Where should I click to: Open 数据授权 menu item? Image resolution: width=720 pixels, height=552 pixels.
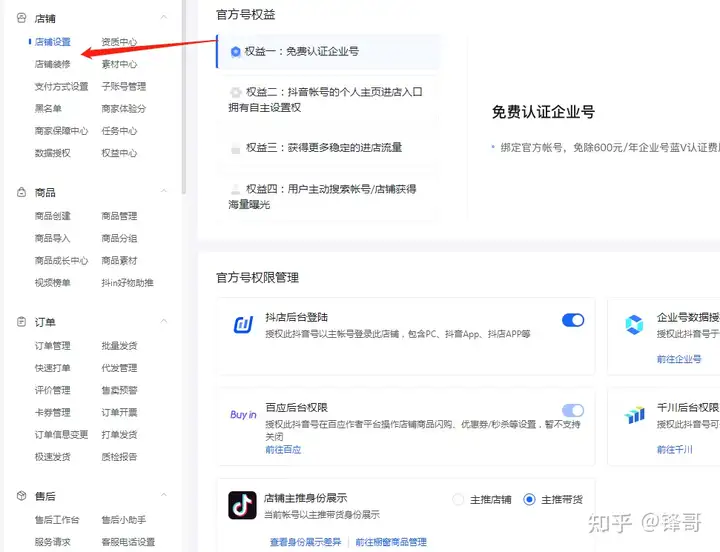[53, 153]
